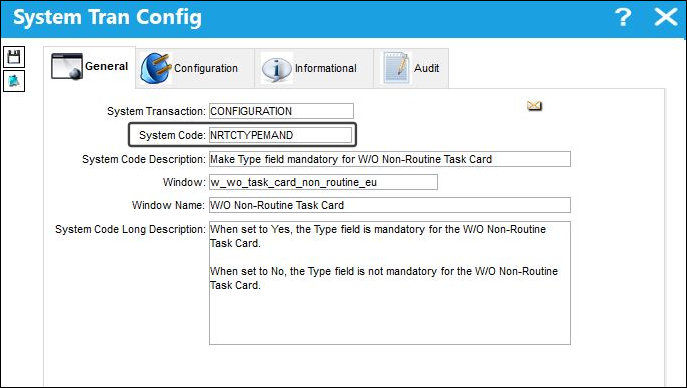Open the Informational tab
The height and width of the screenshot is (388, 687).
pos(314,68)
